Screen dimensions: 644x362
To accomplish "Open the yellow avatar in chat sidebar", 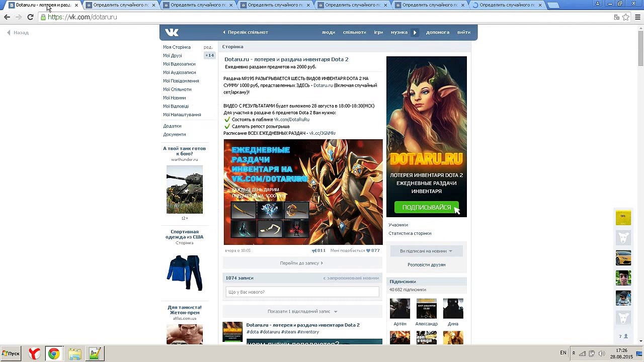I will pos(623,218).
